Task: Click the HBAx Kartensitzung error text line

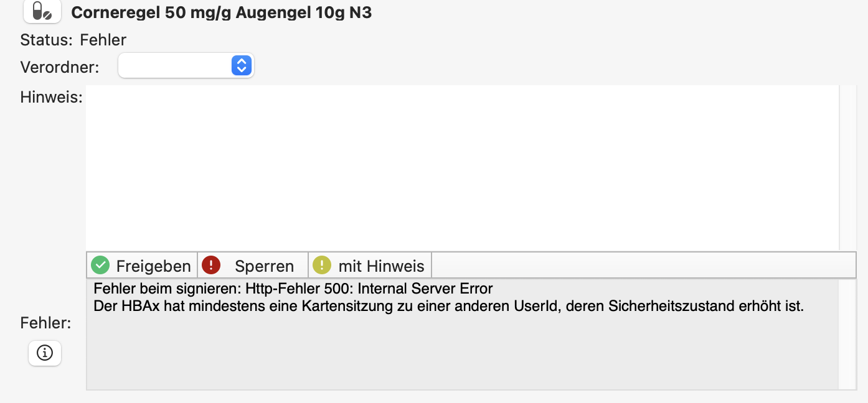Action: pyautogui.click(x=449, y=306)
